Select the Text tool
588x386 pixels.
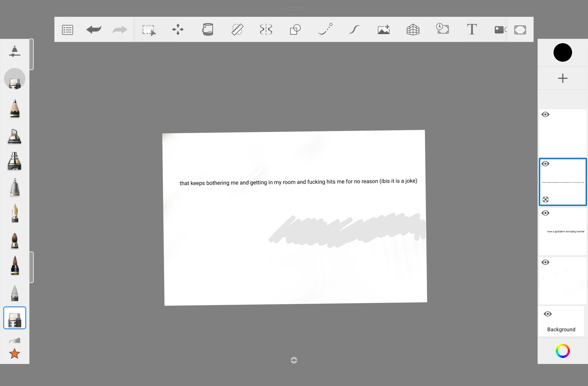click(x=472, y=29)
